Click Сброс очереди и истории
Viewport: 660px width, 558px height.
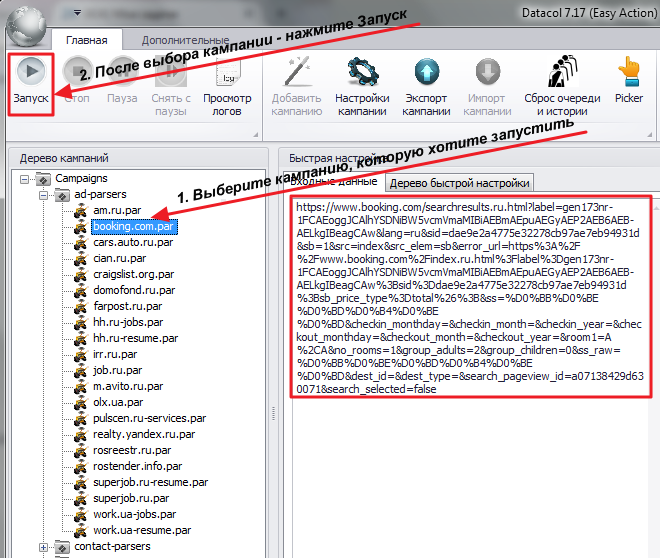click(x=562, y=86)
